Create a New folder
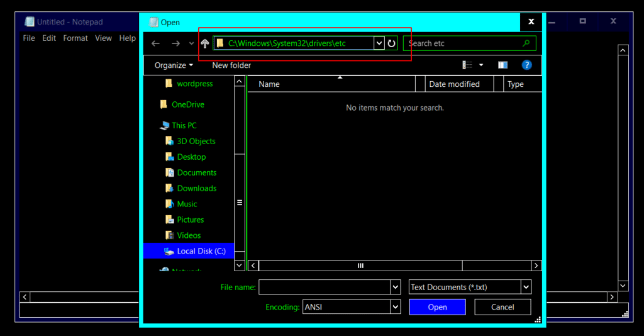 231,65
